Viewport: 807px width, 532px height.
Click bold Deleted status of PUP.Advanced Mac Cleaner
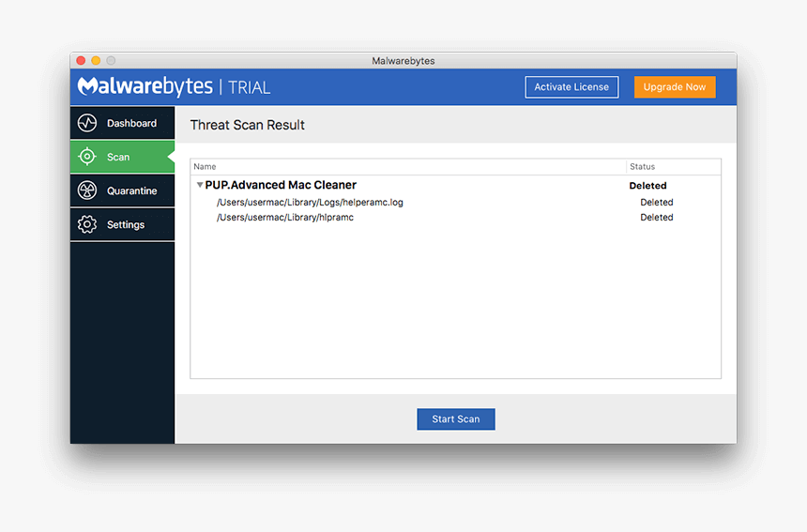(x=647, y=186)
